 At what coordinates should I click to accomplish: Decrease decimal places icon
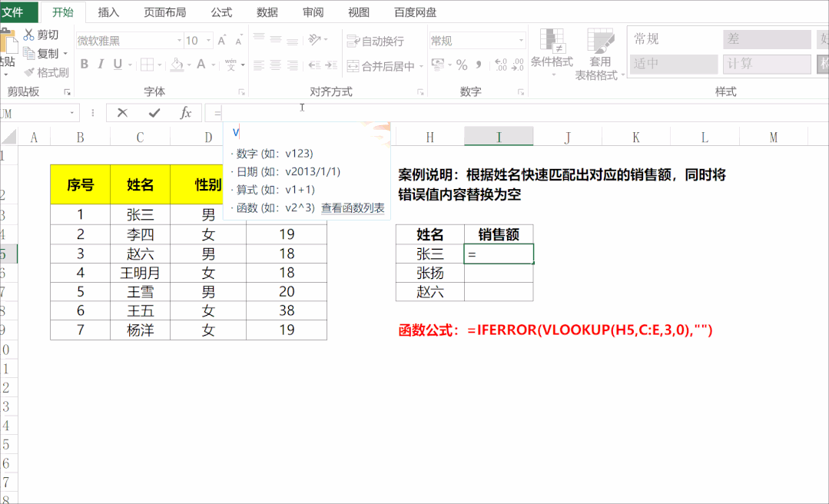tap(518, 65)
